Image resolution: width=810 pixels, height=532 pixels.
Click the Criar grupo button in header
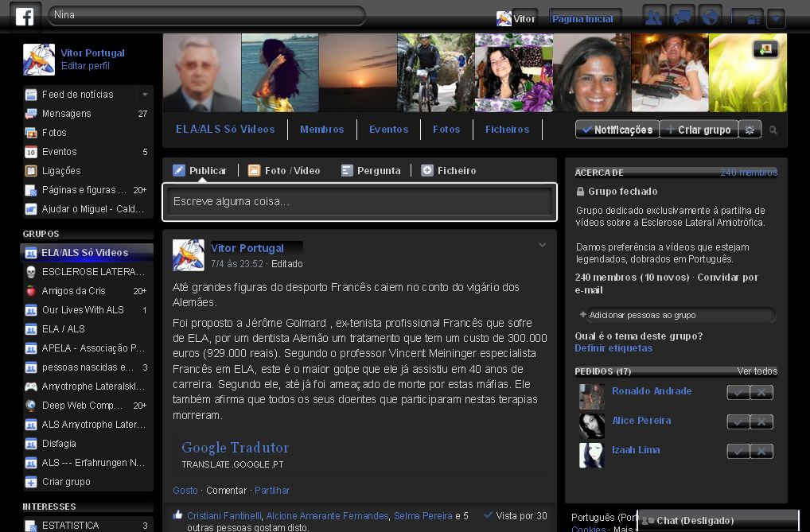[x=699, y=130]
